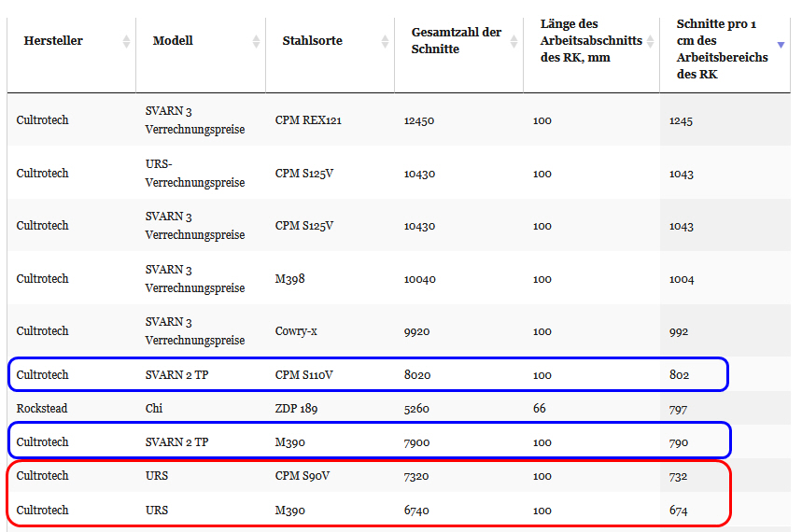Image resolution: width=802 pixels, height=532 pixels.
Task: Select the 732 cuts-per-cm cell
Action: [678, 476]
